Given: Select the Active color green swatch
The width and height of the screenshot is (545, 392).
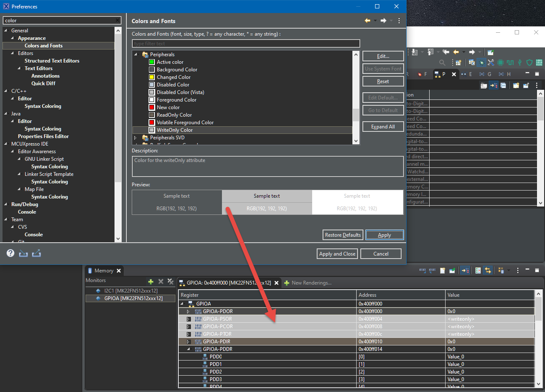Looking at the screenshot, I should (x=152, y=62).
